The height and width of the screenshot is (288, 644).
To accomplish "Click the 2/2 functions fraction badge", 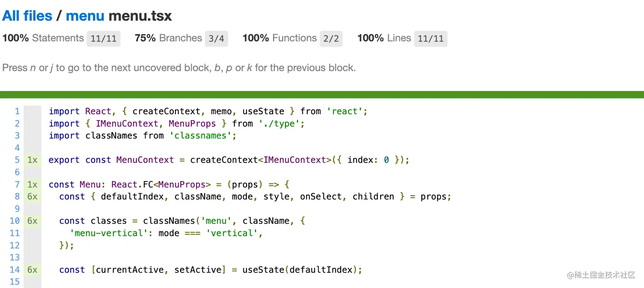I will 331,39.
